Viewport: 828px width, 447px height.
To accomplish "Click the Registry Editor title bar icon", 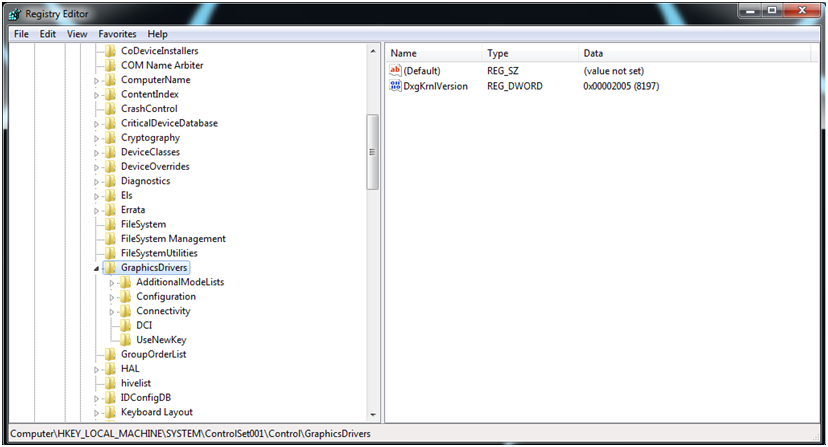I will click(15, 14).
